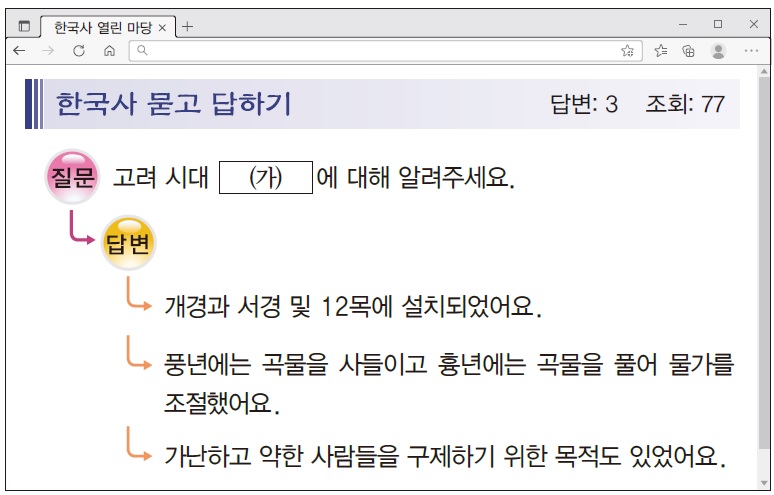Open the browser settings ellipsis menu
Screen dimensions: 774x495
[751, 50]
